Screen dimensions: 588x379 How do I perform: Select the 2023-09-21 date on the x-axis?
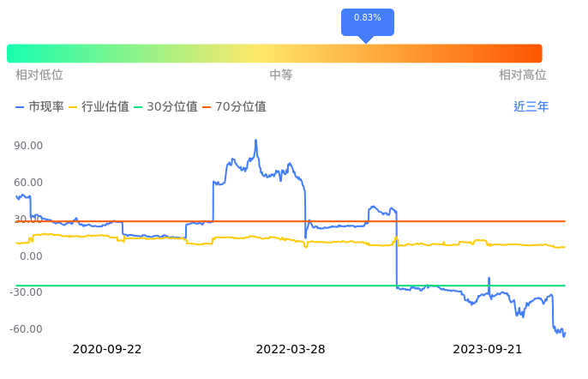(x=487, y=349)
